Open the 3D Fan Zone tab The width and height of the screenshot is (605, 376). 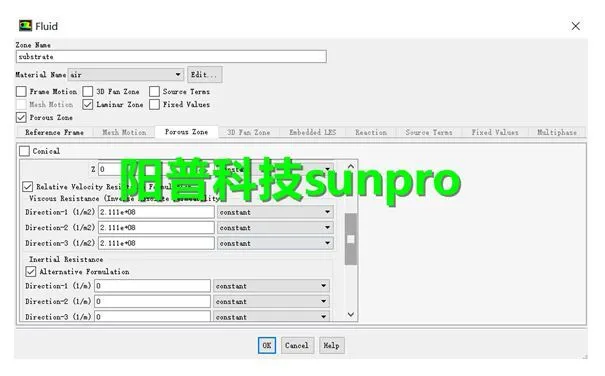point(249,132)
